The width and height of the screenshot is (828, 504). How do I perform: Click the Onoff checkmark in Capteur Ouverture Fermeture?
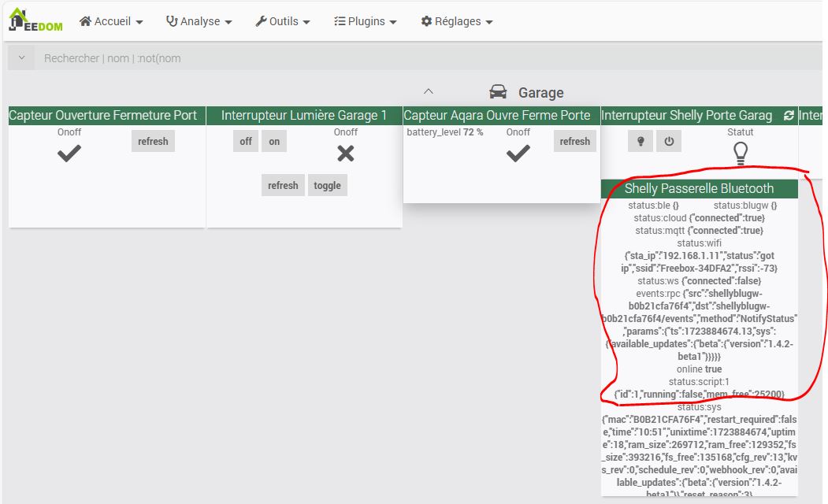click(69, 154)
